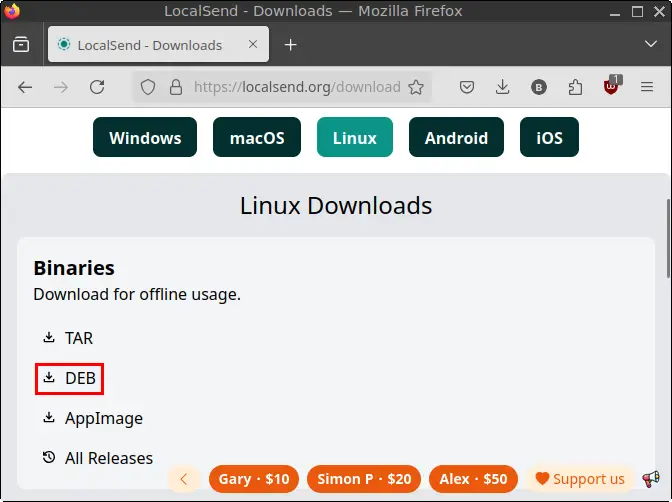Switch to the Windows downloads tab
The image size is (672, 502).
145,137
